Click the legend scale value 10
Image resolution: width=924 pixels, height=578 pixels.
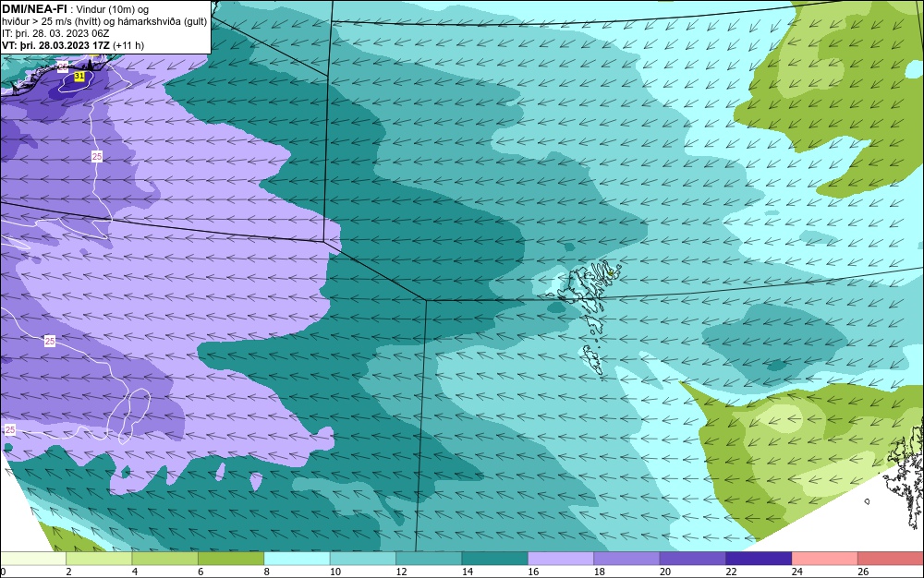335,572
